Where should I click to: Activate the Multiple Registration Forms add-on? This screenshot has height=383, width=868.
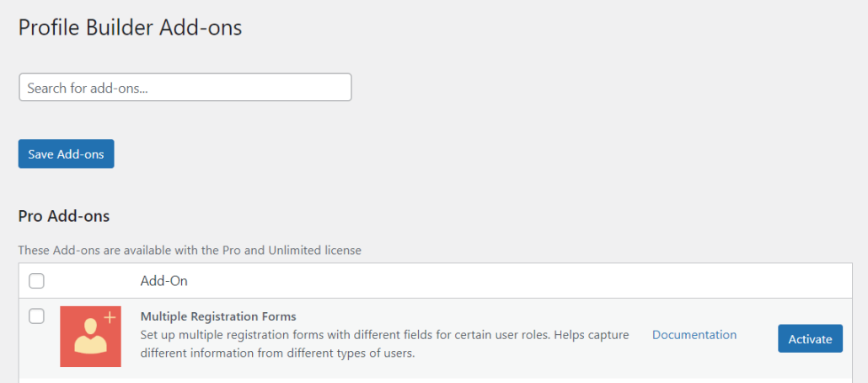coord(809,339)
